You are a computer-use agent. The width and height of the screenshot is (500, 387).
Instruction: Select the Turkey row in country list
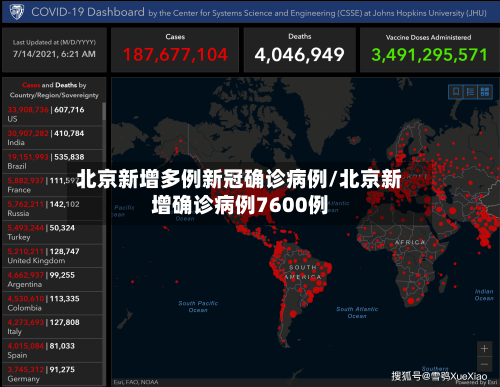[x=52, y=232]
